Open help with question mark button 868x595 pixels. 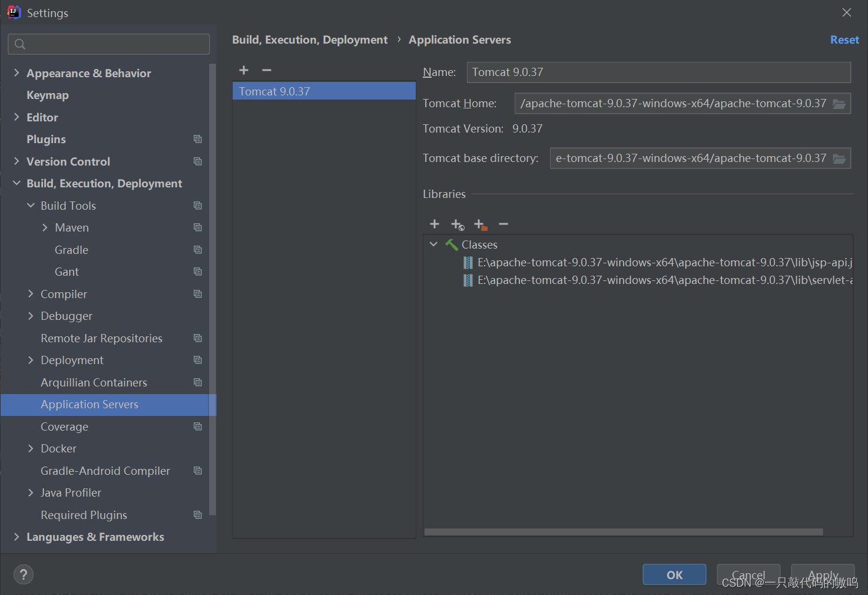point(24,574)
